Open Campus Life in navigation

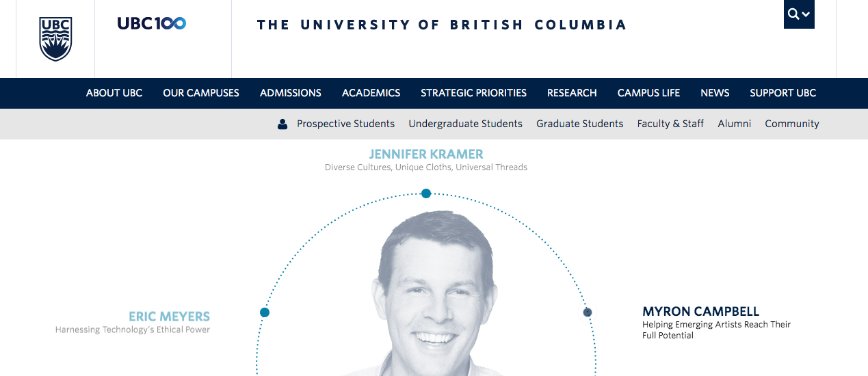coord(648,93)
